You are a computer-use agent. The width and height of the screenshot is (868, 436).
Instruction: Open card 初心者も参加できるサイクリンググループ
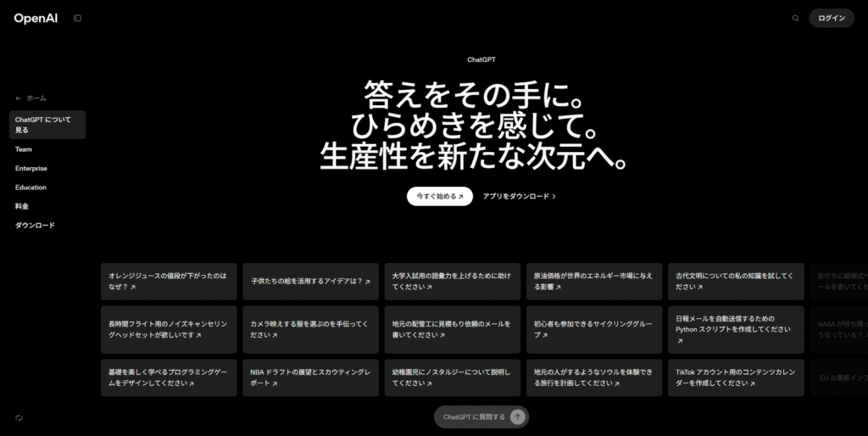point(594,330)
